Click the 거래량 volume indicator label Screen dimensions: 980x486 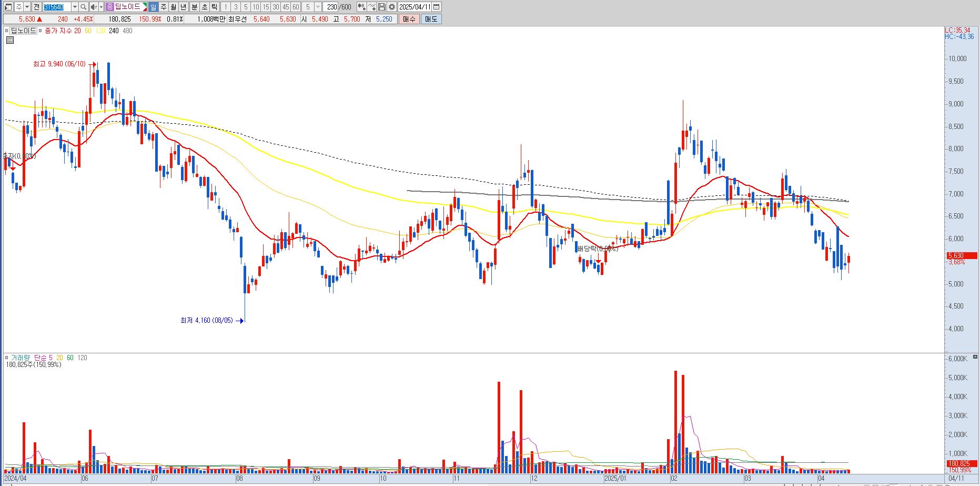(21, 358)
